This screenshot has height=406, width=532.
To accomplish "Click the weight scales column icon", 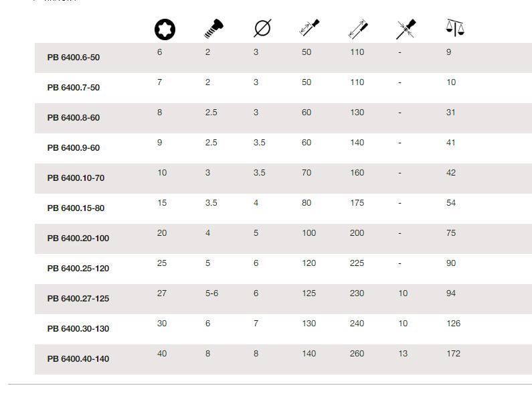I will tap(455, 28).
